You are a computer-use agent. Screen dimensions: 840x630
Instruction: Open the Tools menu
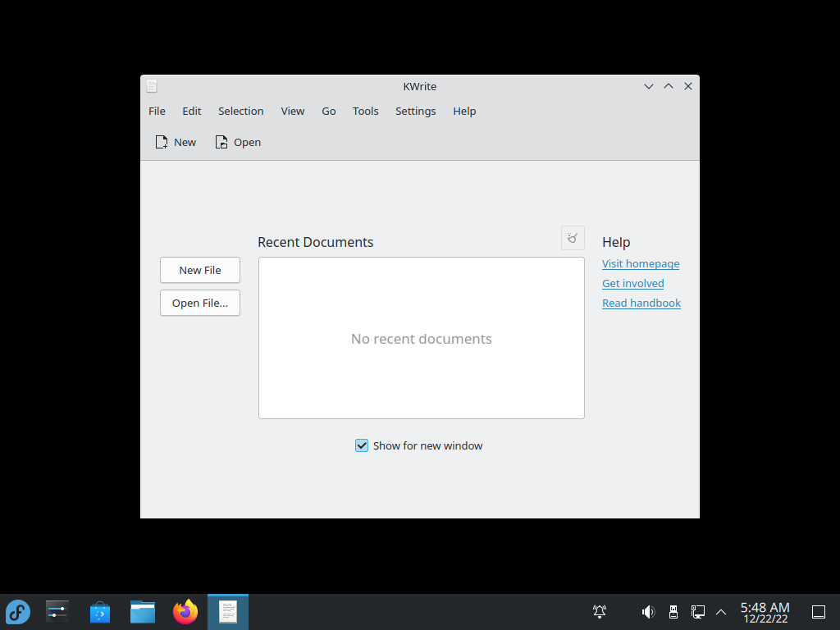[x=365, y=111]
